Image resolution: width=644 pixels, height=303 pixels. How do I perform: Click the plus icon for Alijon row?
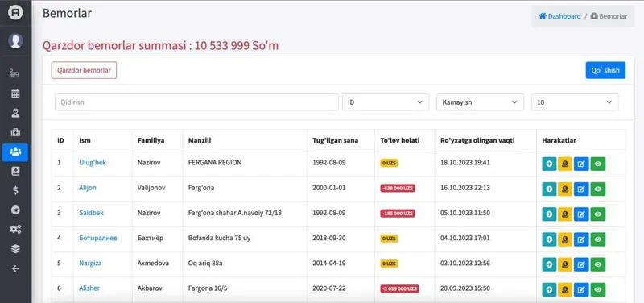[549, 189]
